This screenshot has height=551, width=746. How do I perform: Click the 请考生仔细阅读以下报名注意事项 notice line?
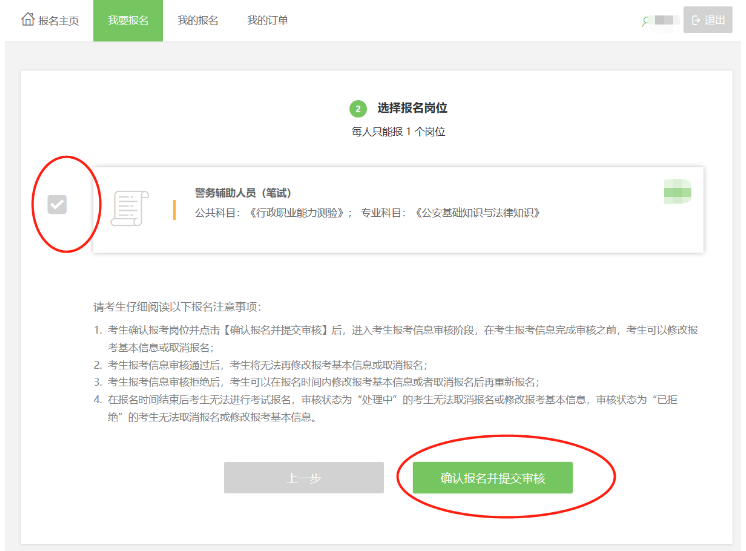pyautogui.click(x=176, y=306)
